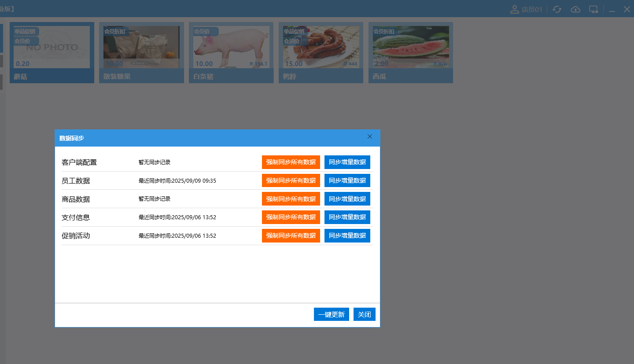Sync incremental data for 支付信息
This screenshot has height=364, width=634.
click(x=347, y=217)
